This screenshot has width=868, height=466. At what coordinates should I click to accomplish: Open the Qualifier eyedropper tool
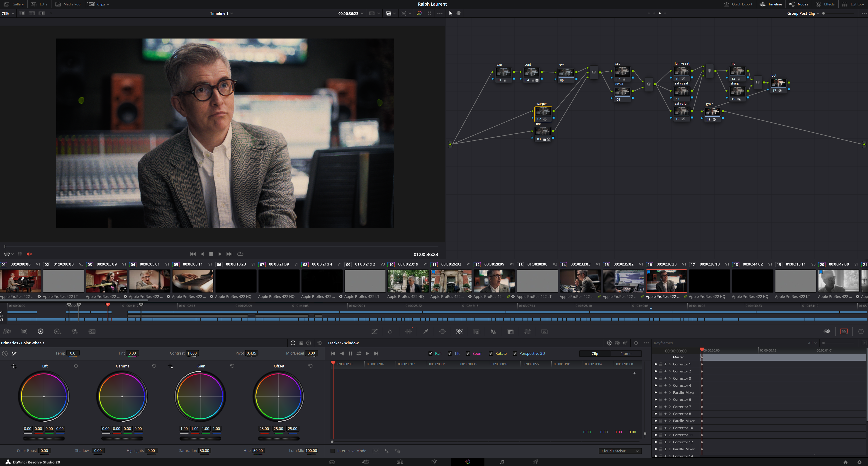tap(425, 331)
